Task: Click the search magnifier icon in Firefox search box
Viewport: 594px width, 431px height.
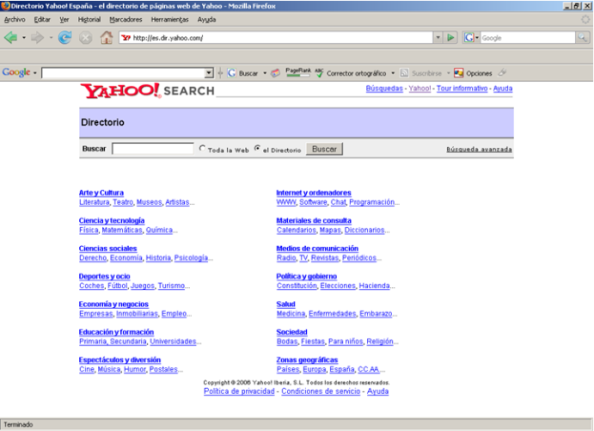Action: 582,37
